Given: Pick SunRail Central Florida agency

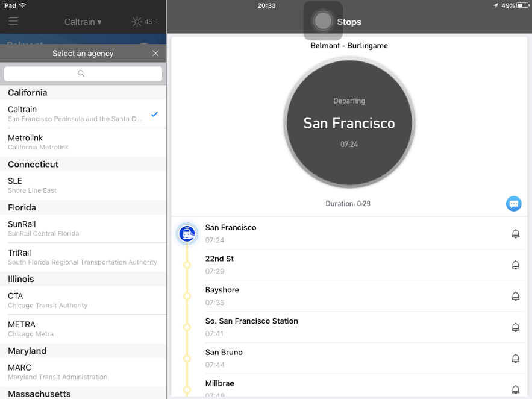Looking at the screenshot, I should click(x=83, y=228).
